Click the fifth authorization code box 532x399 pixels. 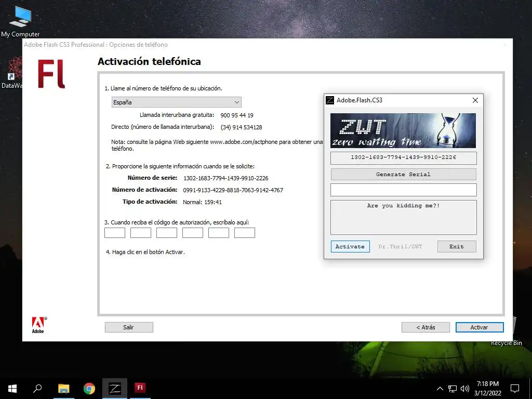219,233
